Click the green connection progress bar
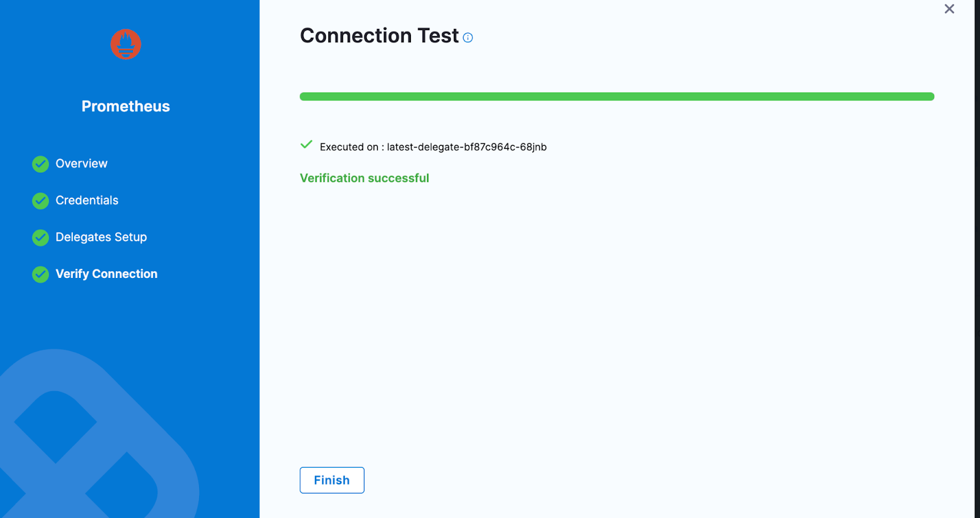This screenshot has width=980, height=518. coord(617,97)
